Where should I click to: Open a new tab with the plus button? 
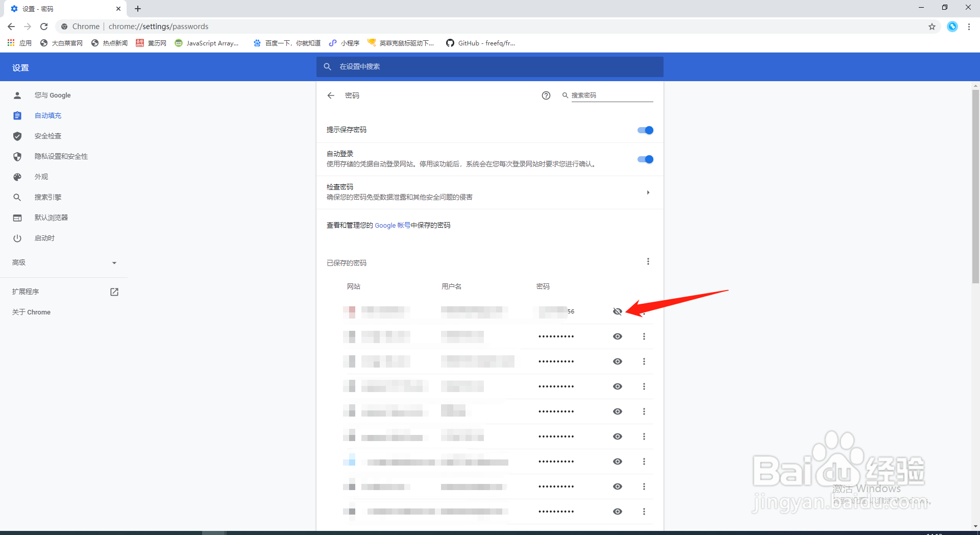pos(138,9)
